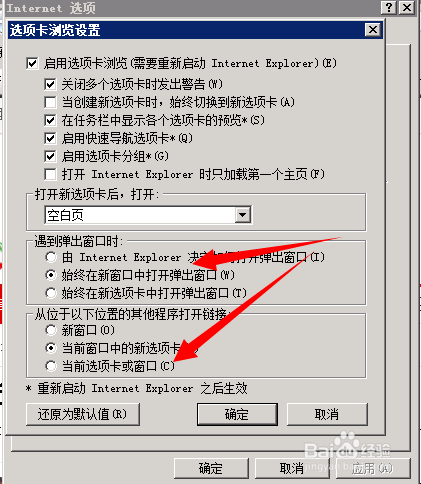Click the 空白页 combo box field

pos(148,215)
